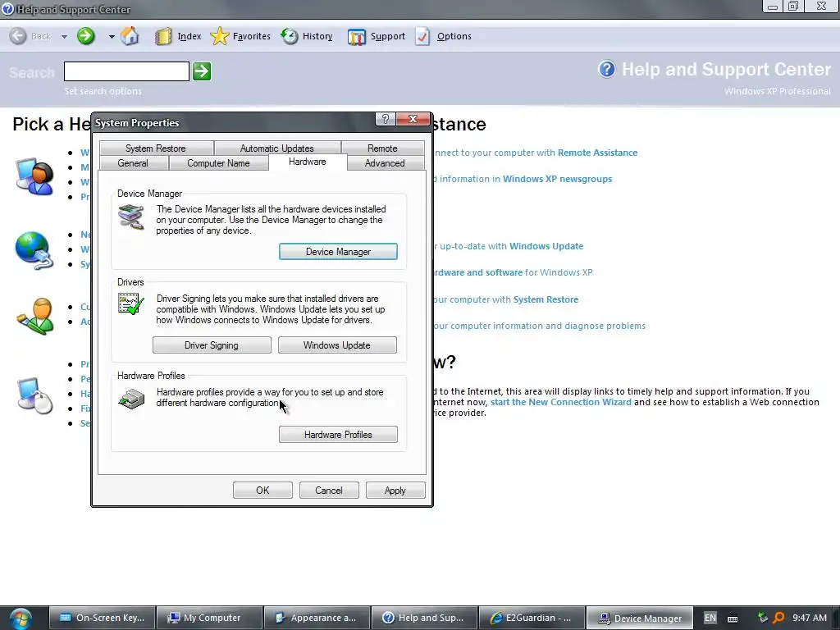Switch to Appearance taskbar button
The image size is (840, 630).
pyautogui.click(x=317, y=618)
